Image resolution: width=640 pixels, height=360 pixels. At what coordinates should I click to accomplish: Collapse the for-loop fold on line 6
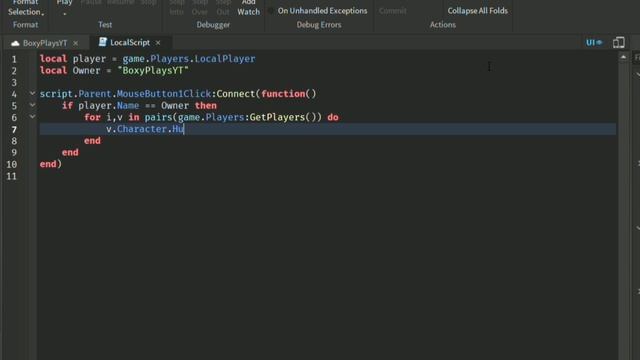click(x=32, y=117)
